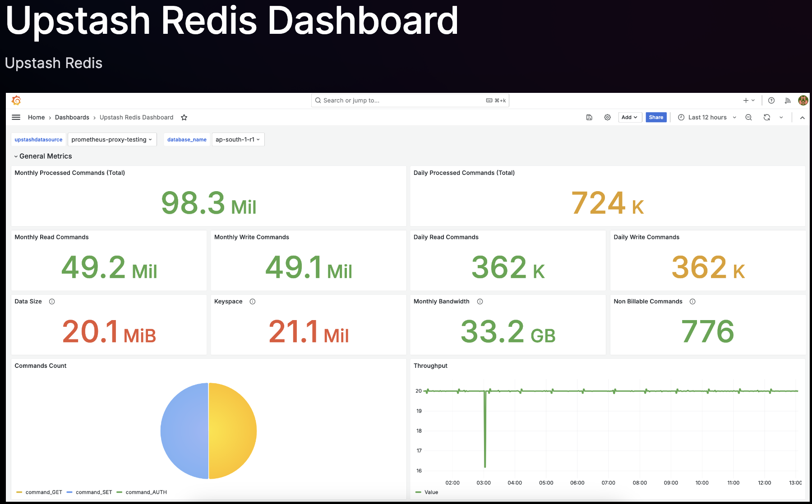Open the Last 12 hours time picker
Screen dimensions: 812x504
(706, 117)
